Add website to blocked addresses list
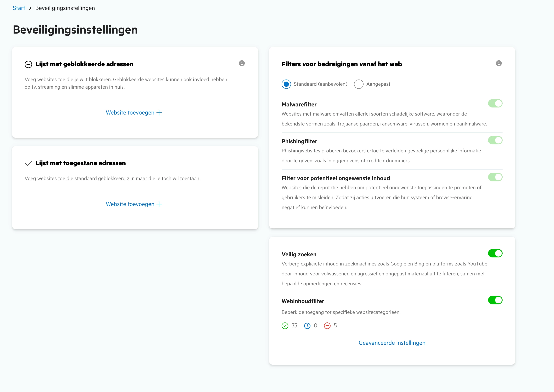 134,113
